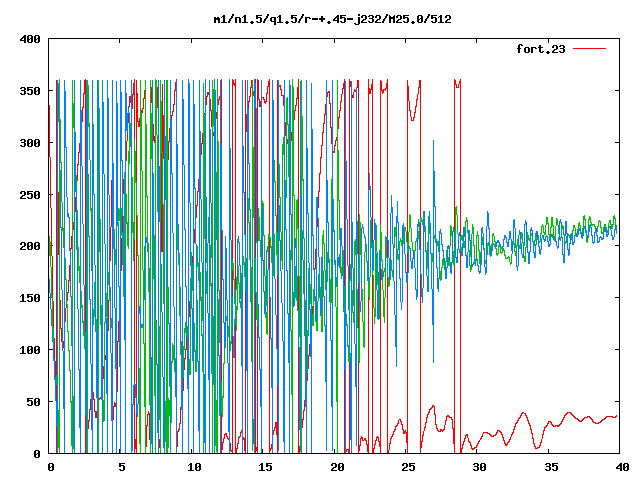Click the y-axis label 100
640x480 pixels.
30,350
